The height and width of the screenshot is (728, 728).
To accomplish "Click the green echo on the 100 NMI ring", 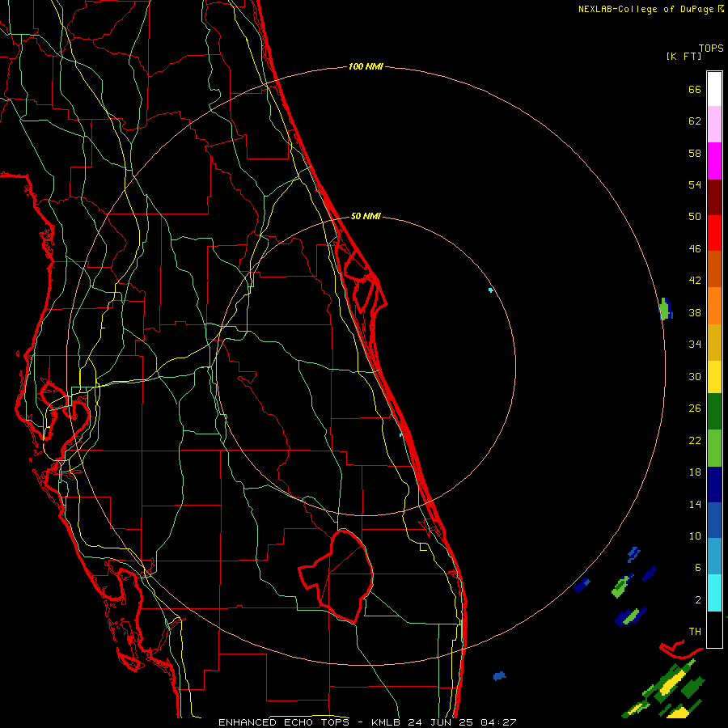I will pyautogui.click(x=666, y=309).
